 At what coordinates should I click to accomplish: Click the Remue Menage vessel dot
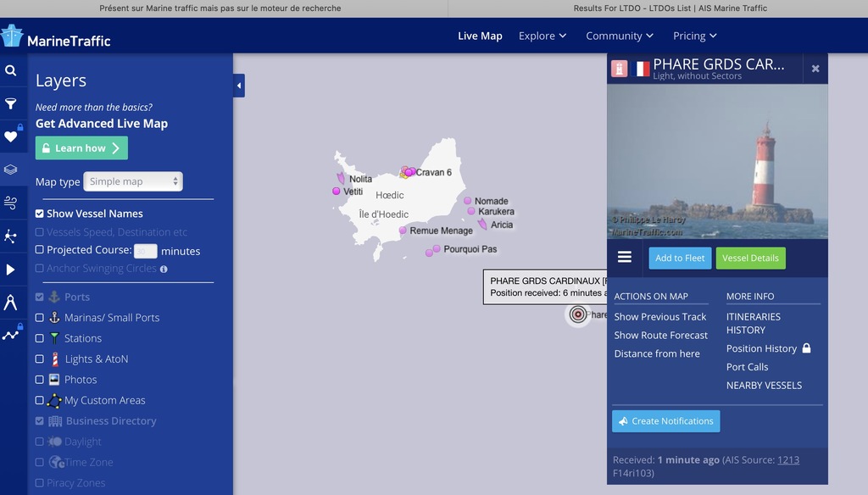coord(403,231)
